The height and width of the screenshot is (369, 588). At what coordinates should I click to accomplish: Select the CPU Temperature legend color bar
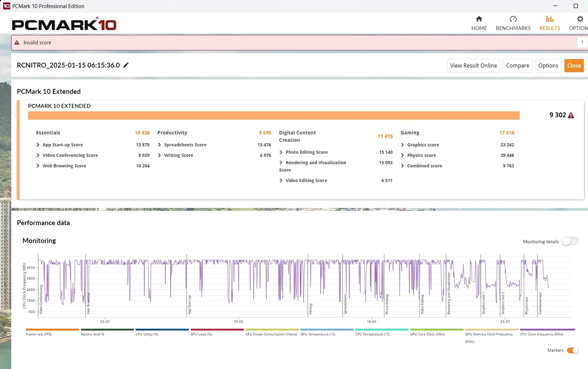381,330
